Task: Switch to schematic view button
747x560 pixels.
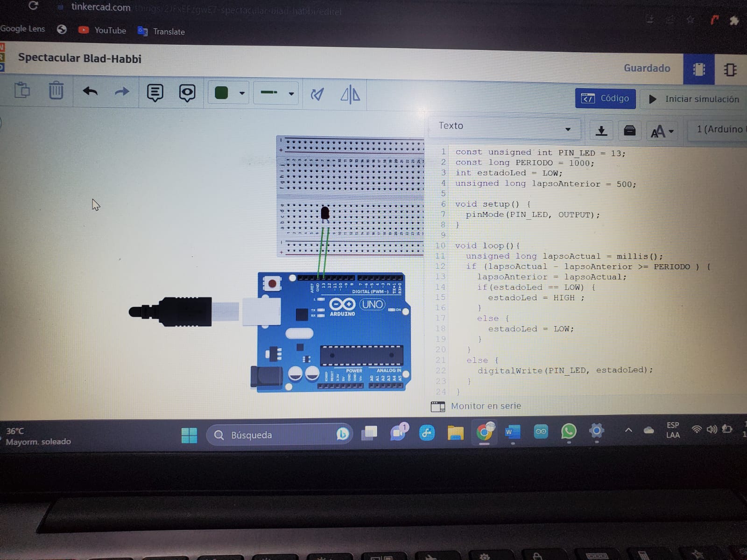Action: (x=730, y=70)
